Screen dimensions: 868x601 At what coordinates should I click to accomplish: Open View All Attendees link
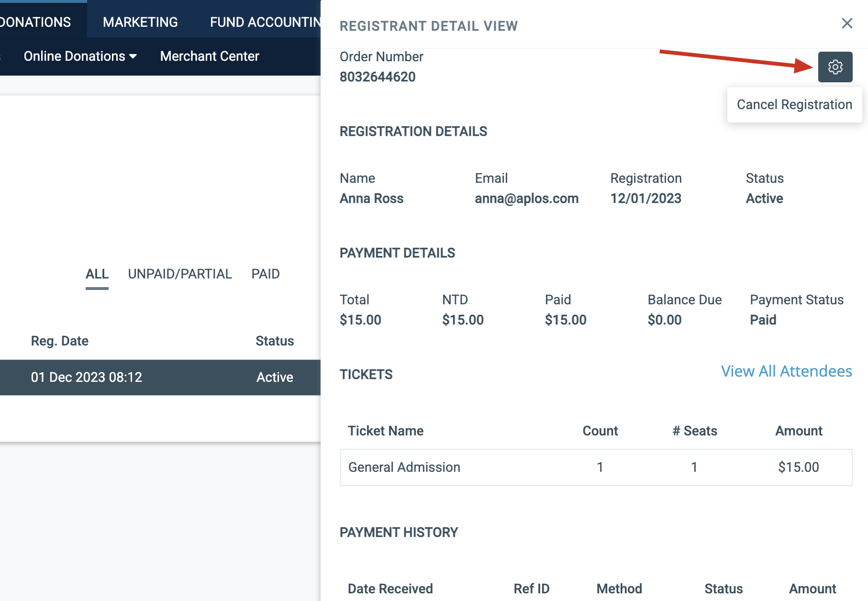click(787, 371)
